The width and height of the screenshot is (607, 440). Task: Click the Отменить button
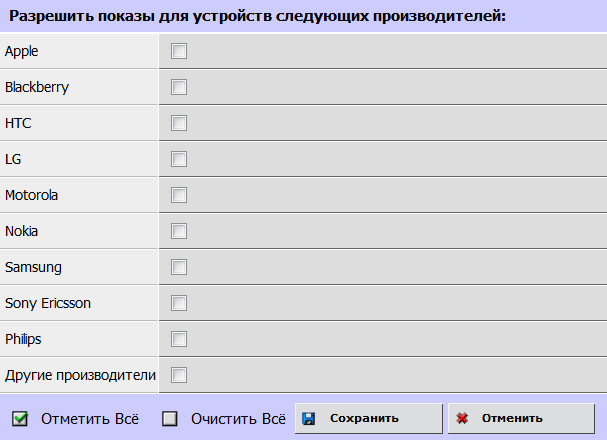pos(521,418)
